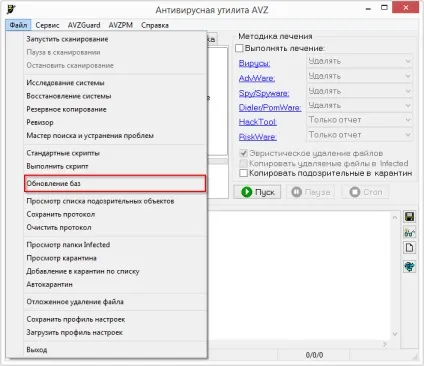Toggle 'Копировать подозрительные в карантин' checkbox
The height and width of the screenshot is (366, 424).
[243, 173]
